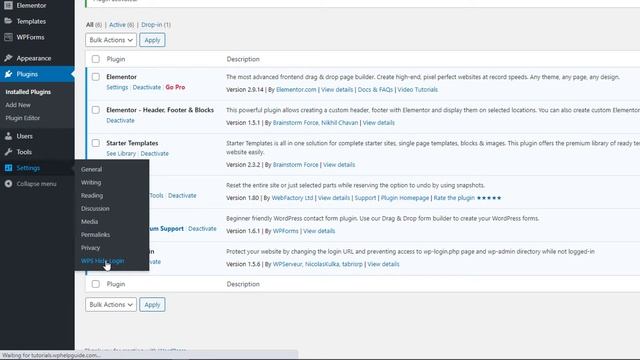This screenshot has width=640, height=360.
Task: Click Elementor Go Pro link
Action: 175,87
